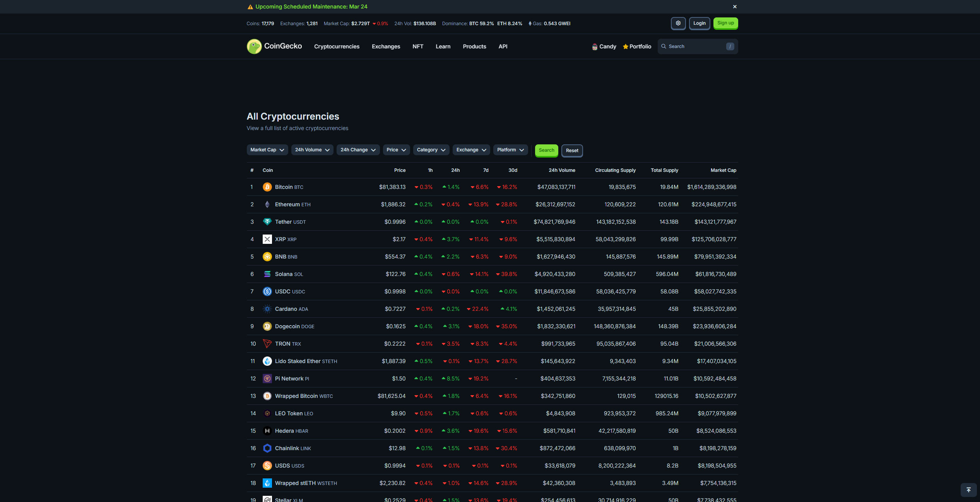The width and height of the screenshot is (980, 502).
Task: Open the Products nav menu
Action: [474, 46]
